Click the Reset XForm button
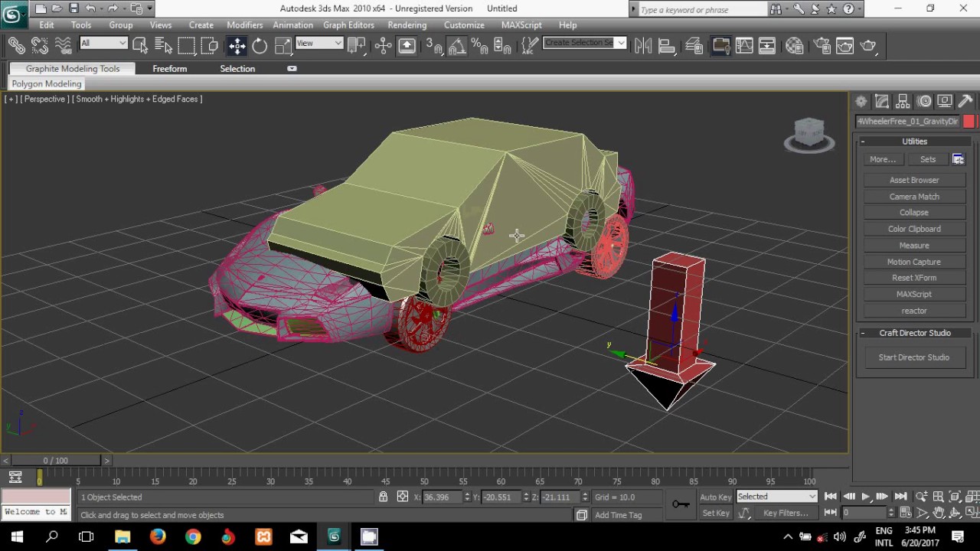Viewport: 980px width, 551px height. pos(914,278)
